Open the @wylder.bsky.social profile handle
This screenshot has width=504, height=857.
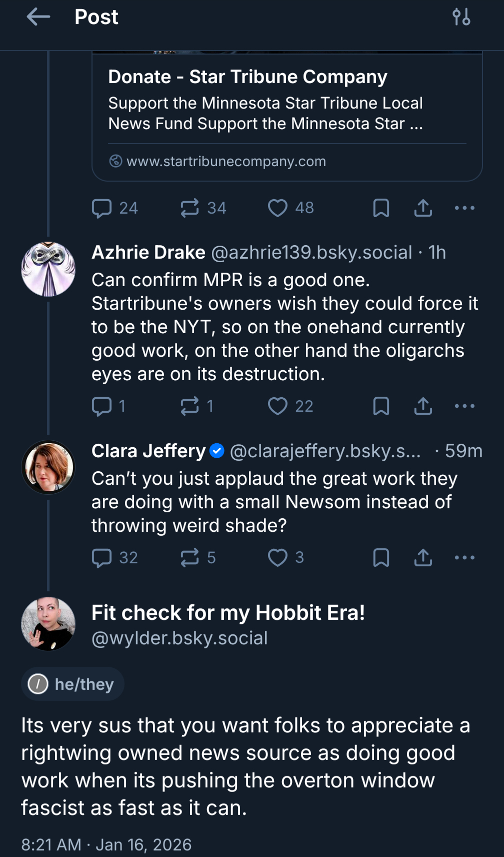point(179,638)
